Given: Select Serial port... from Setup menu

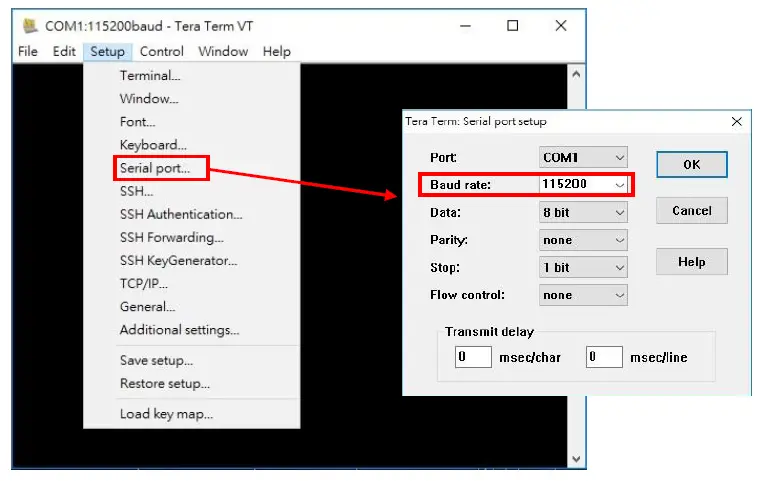Looking at the screenshot, I should click(155, 168).
